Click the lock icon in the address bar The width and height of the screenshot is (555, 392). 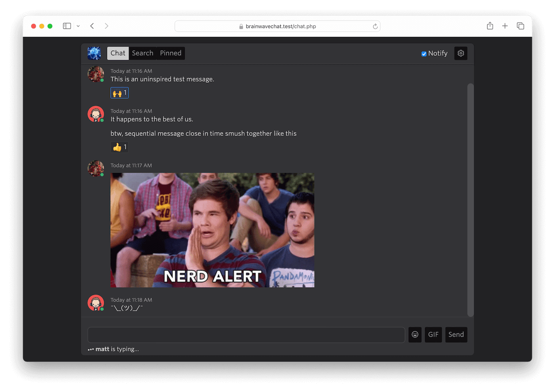(241, 27)
